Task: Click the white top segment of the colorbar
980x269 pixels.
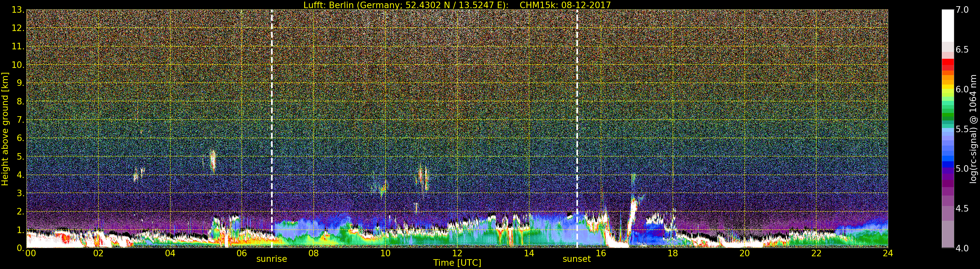Action: coord(948,25)
